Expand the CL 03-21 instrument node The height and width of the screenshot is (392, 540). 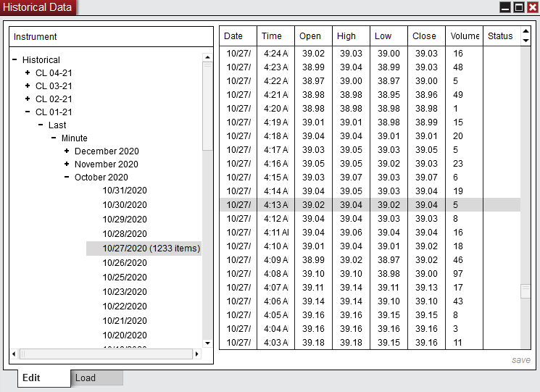tap(28, 86)
